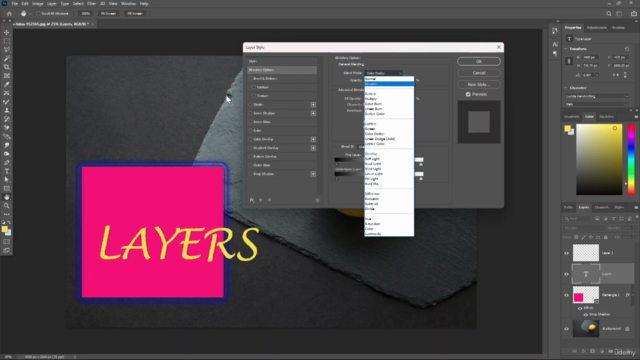Viewport: 640px width, 360px height.
Task: Click OK in Layer Style dialog
Action: [x=479, y=62]
